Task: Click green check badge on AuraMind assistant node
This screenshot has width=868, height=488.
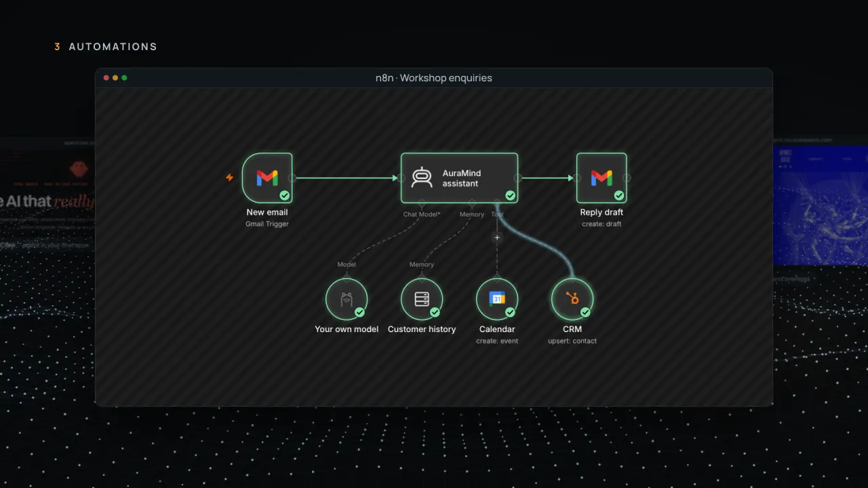Action: point(510,195)
